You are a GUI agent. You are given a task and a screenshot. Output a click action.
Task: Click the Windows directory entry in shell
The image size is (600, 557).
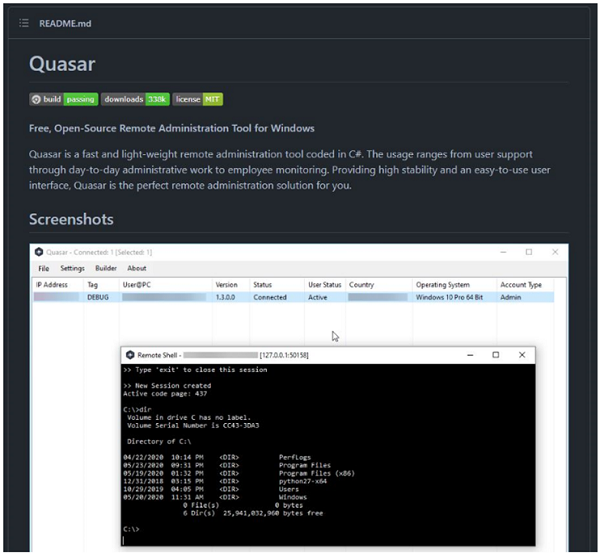(292, 497)
